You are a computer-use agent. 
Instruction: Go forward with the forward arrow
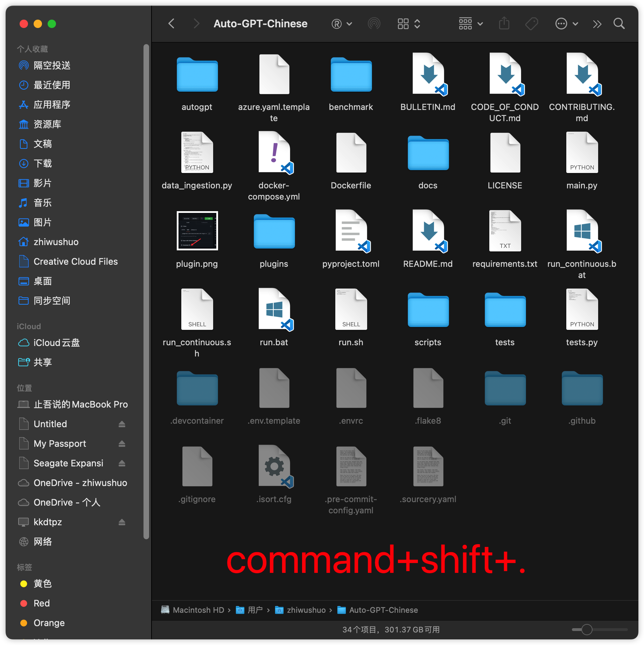196,24
